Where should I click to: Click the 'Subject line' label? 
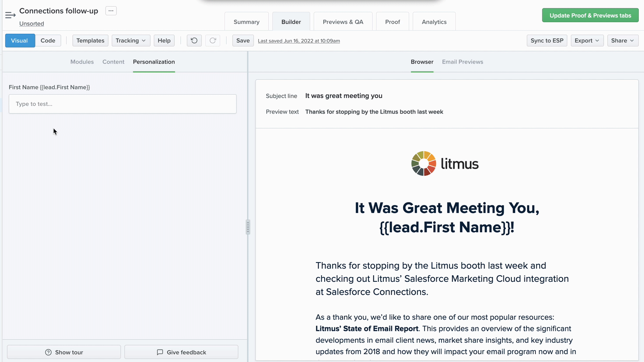[x=281, y=96]
